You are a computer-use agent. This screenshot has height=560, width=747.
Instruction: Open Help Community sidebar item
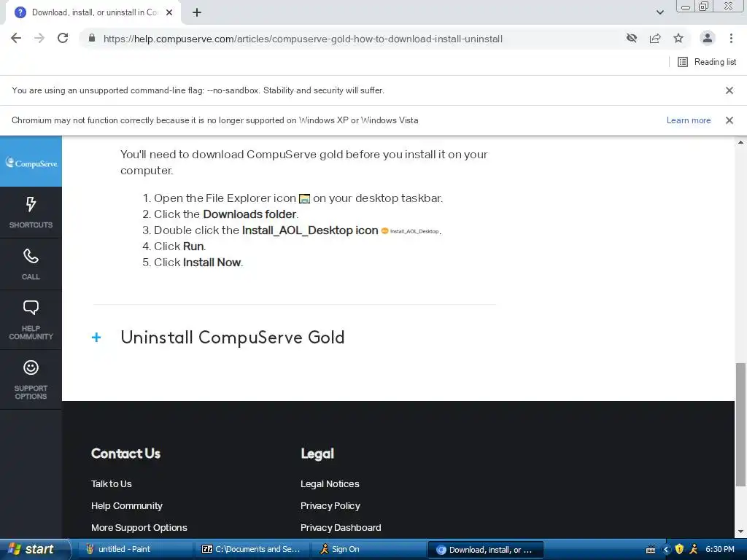31,320
